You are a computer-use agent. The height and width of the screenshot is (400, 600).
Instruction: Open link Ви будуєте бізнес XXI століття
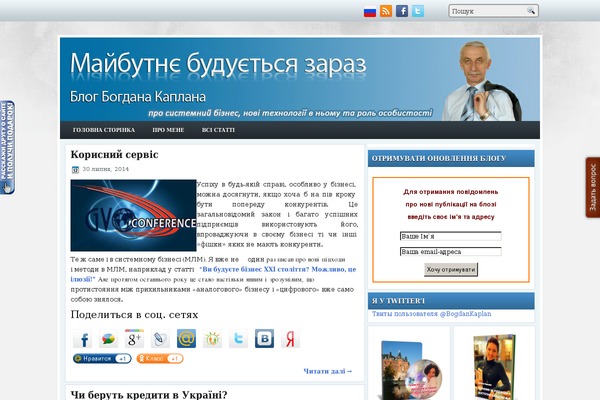(x=213, y=274)
